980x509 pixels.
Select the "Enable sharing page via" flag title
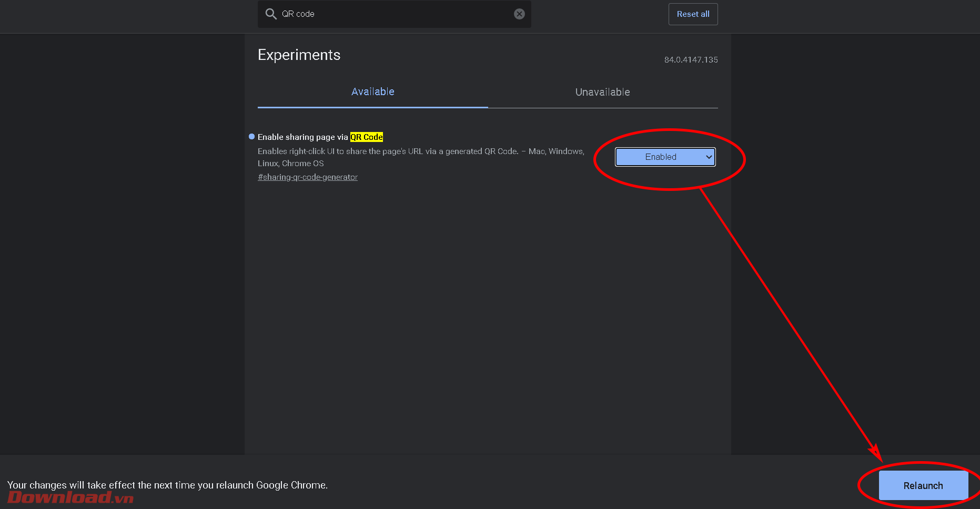pos(302,137)
